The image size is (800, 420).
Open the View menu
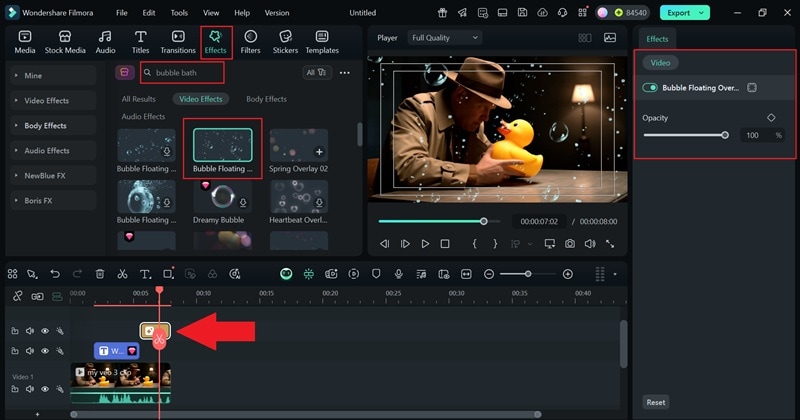[211, 13]
